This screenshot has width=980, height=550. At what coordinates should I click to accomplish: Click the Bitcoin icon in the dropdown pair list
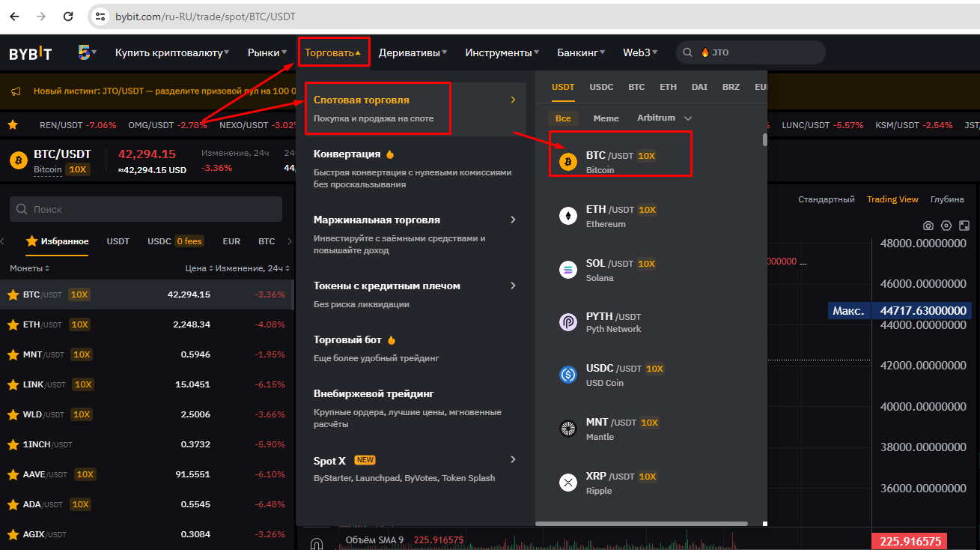coord(568,162)
